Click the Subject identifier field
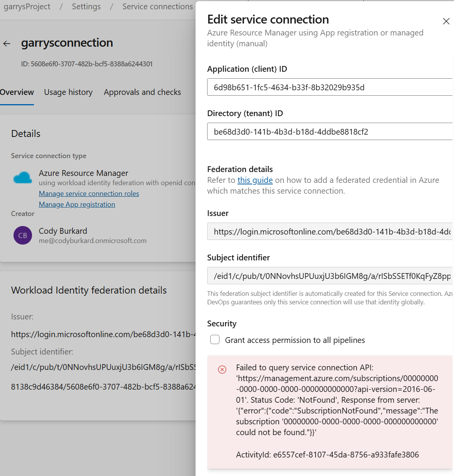Viewport: 454px width, 476px height. [x=330, y=276]
